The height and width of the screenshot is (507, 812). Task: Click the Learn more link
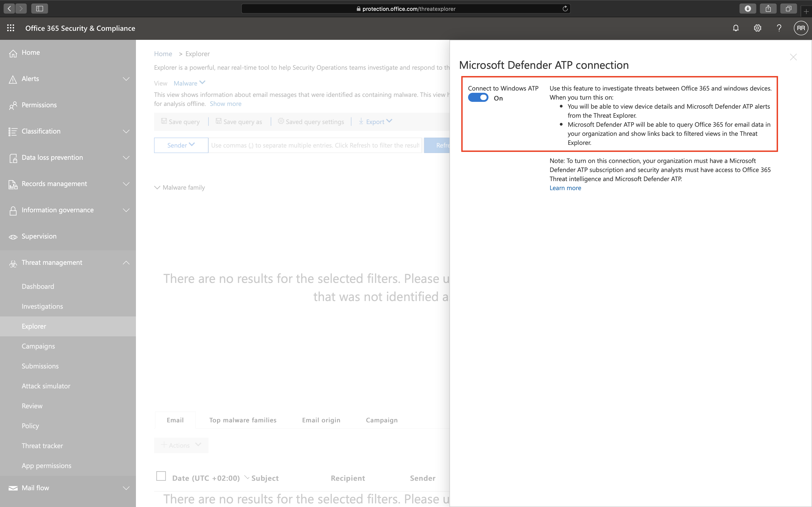pyautogui.click(x=565, y=188)
